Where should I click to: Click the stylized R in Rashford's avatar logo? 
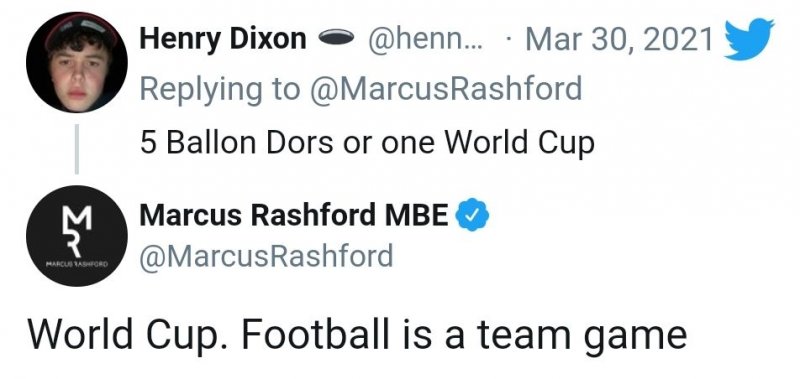75,244
